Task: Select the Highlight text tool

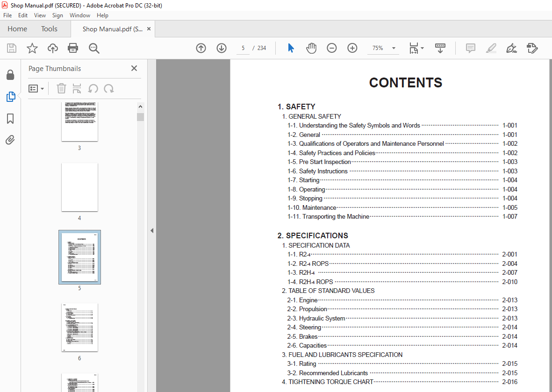Action: 491,48
